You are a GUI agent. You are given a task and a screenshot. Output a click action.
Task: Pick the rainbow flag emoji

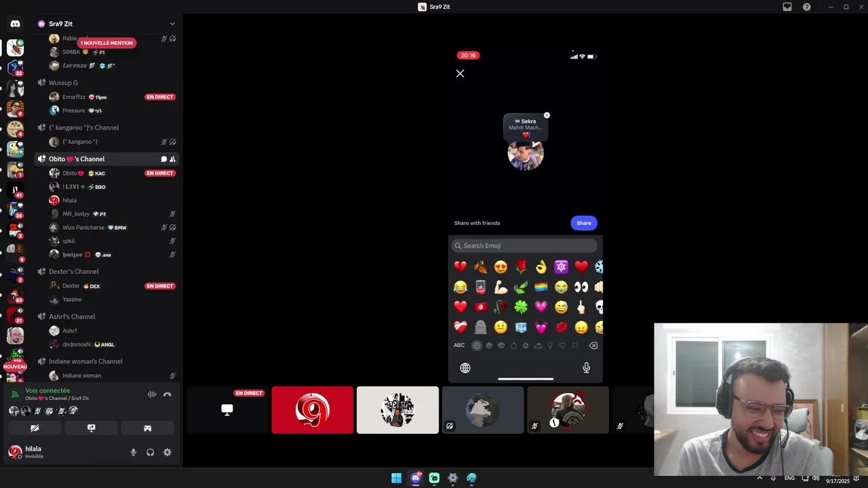pos(540,287)
